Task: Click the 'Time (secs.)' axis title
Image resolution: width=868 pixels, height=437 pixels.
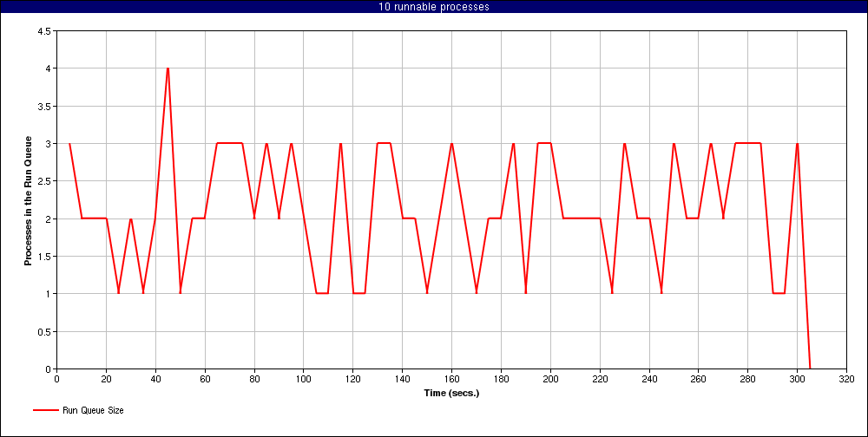Action: (x=451, y=394)
